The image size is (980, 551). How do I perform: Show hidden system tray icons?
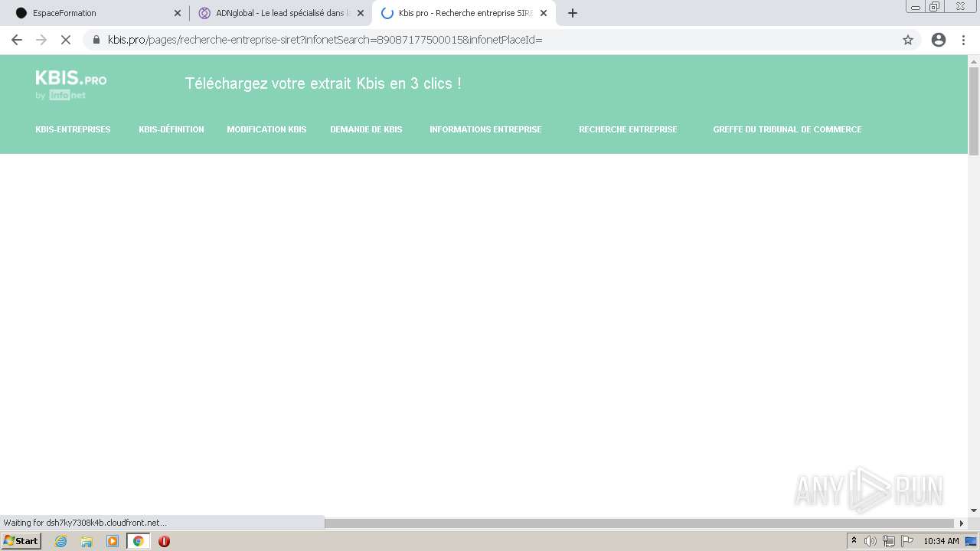(x=854, y=541)
